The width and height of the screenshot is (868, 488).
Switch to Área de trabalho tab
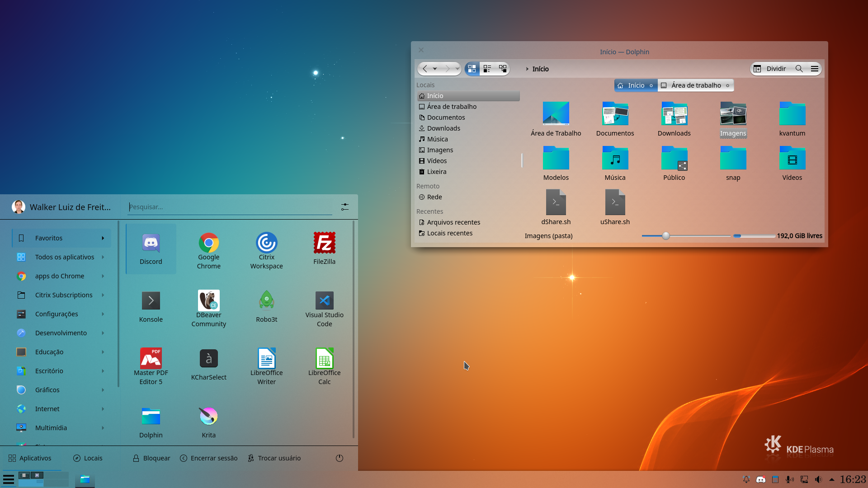[x=696, y=85]
